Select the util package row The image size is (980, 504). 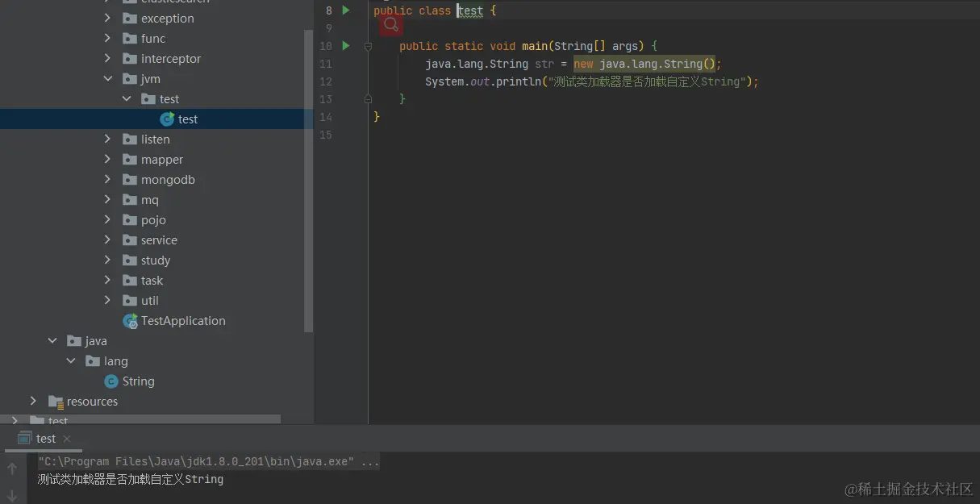(152, 301)
